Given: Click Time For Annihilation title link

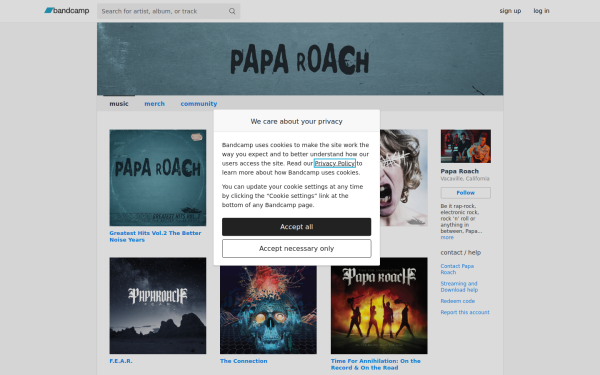Looking at the screenshot, I should 376,364.
